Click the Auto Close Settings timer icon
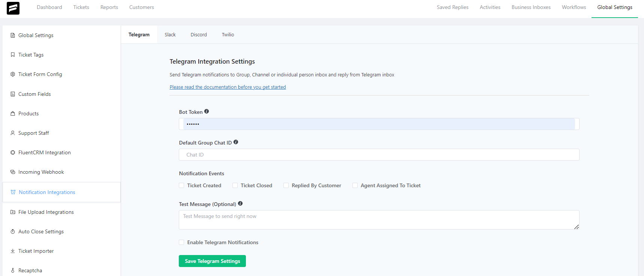 [x=13, y=231]
